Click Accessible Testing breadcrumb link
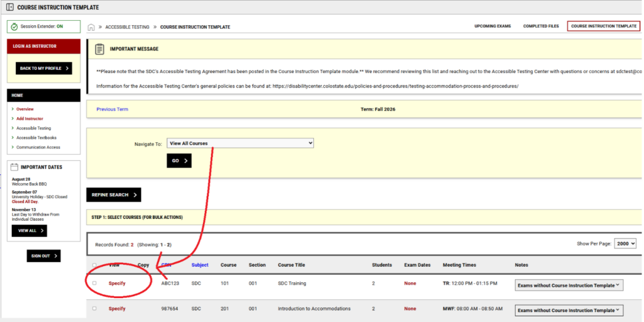This screenshot has height=322, width=644. coord(127,27)
